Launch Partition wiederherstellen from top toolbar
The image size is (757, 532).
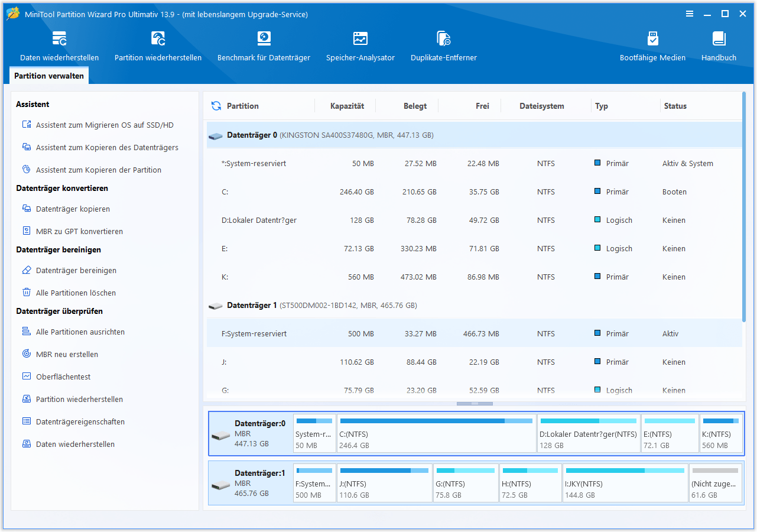[158, 46]
